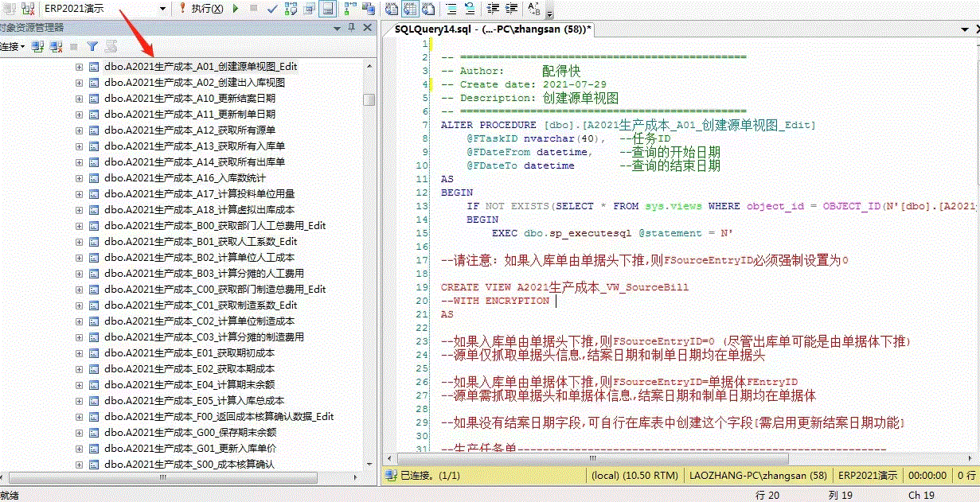This screenshot has width=980, height=502.
Task: Switch output to Results to Text
Action: coord(391,8)
